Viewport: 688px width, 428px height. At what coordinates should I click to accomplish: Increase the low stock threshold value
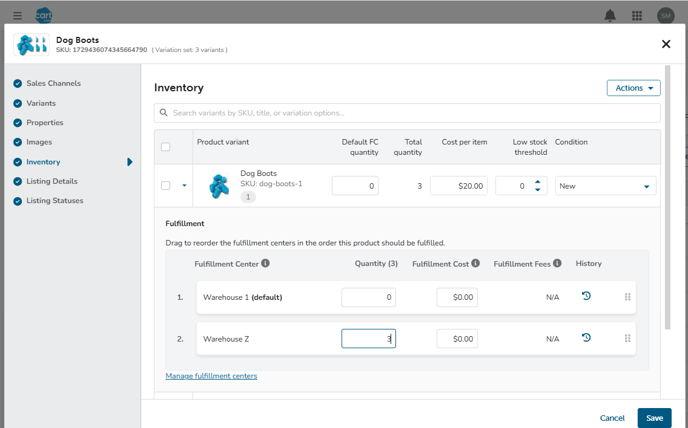[x=538, y=182]
